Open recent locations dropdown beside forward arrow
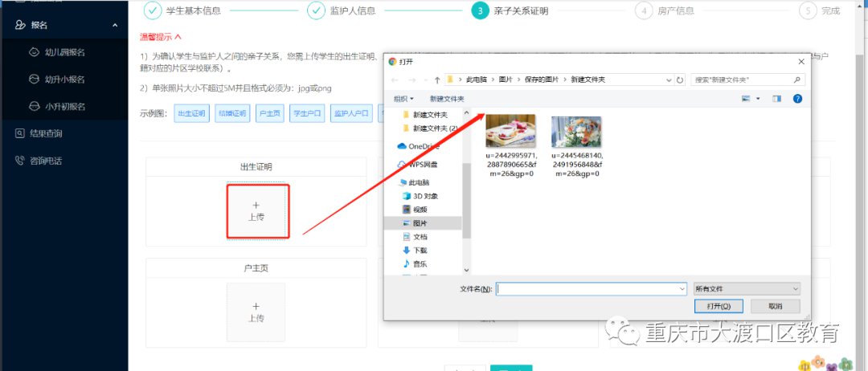Image resolution: width=868 pixels, height=371 pixels. 424,80
